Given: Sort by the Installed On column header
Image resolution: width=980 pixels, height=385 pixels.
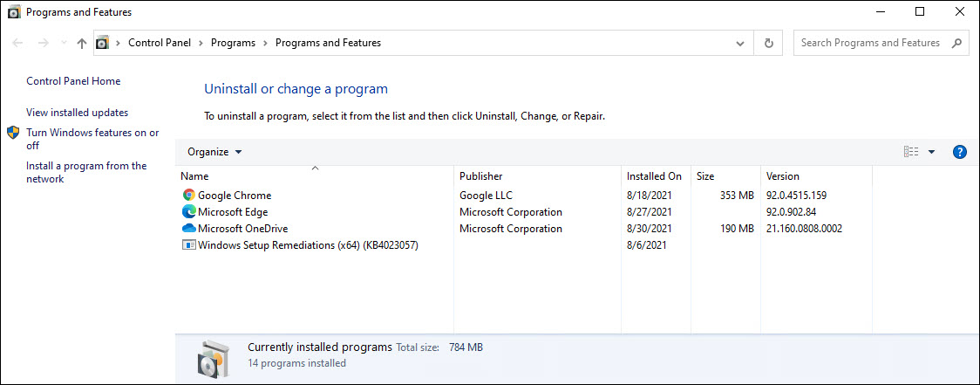Looking at the screenshot, I should 657,175.
